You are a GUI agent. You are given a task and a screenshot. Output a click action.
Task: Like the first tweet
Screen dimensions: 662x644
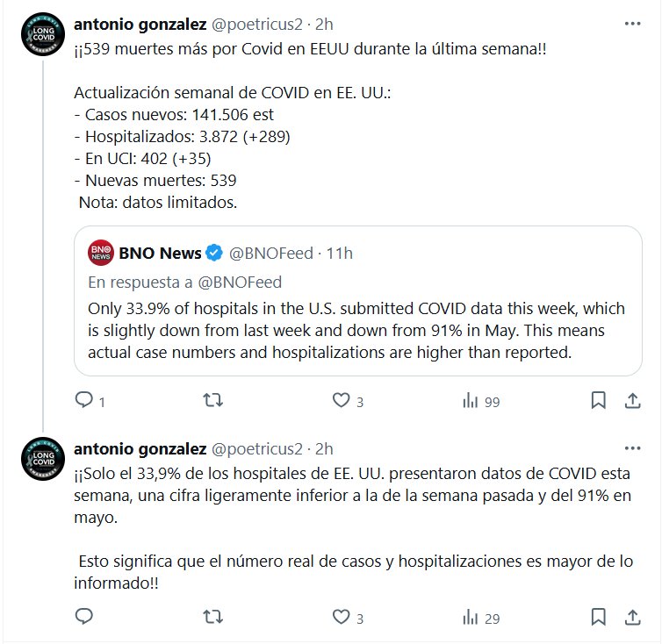342,401
